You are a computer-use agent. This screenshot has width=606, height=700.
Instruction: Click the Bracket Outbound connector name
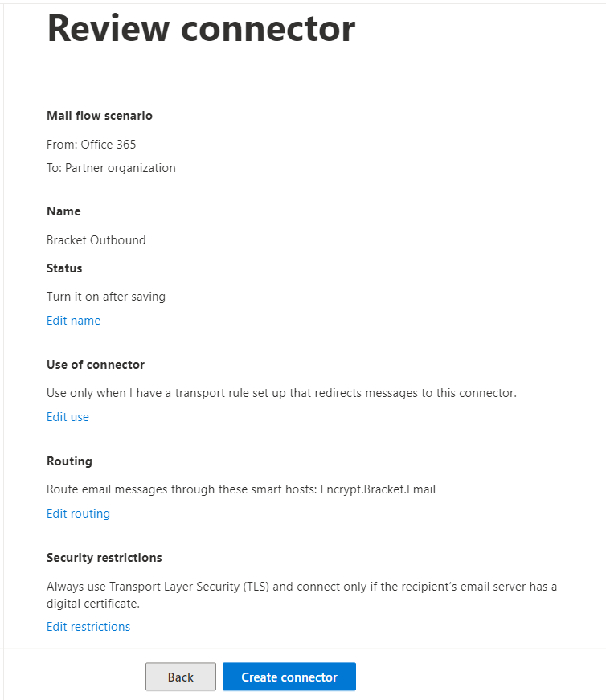96,240
